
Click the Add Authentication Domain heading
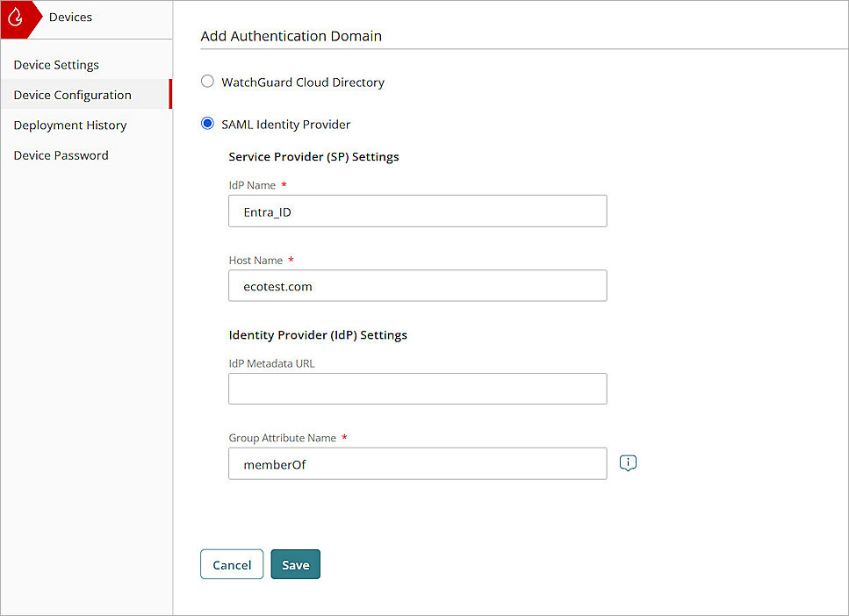[291, 36]
